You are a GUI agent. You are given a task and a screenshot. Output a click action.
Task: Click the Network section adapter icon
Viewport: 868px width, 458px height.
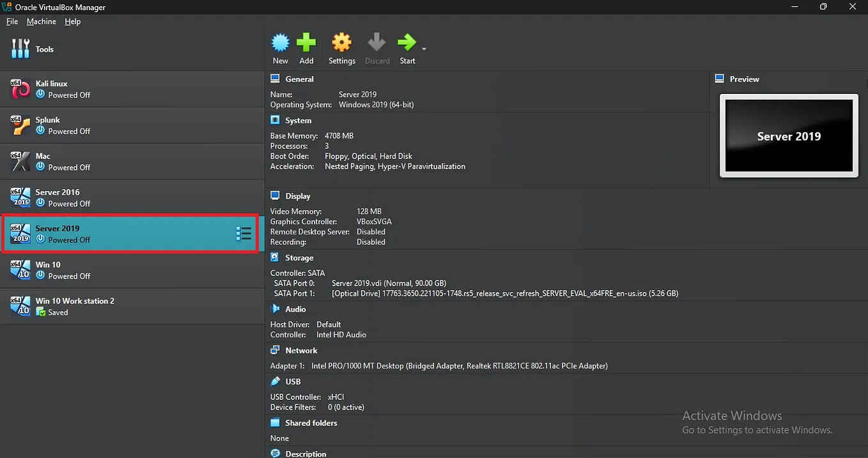[x=274, y=350]
